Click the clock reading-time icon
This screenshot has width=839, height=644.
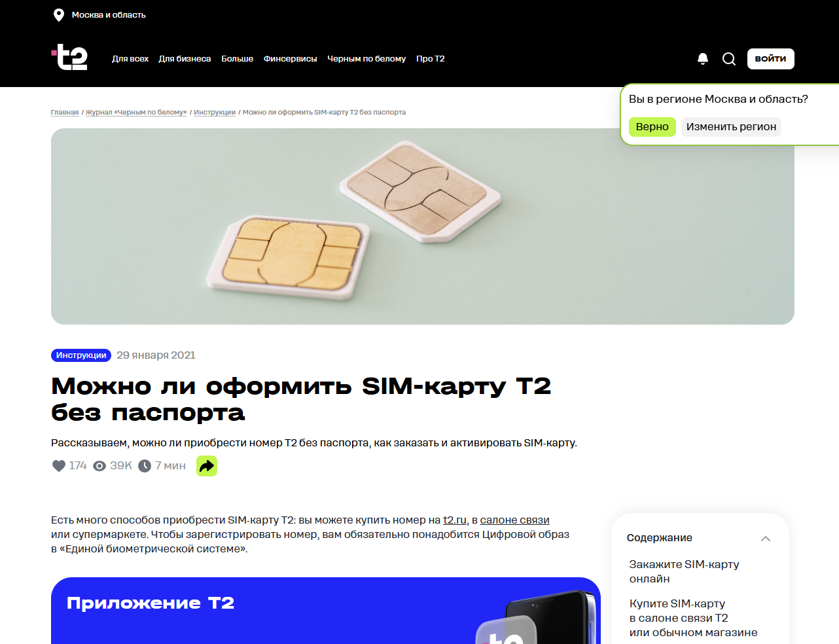145,466
